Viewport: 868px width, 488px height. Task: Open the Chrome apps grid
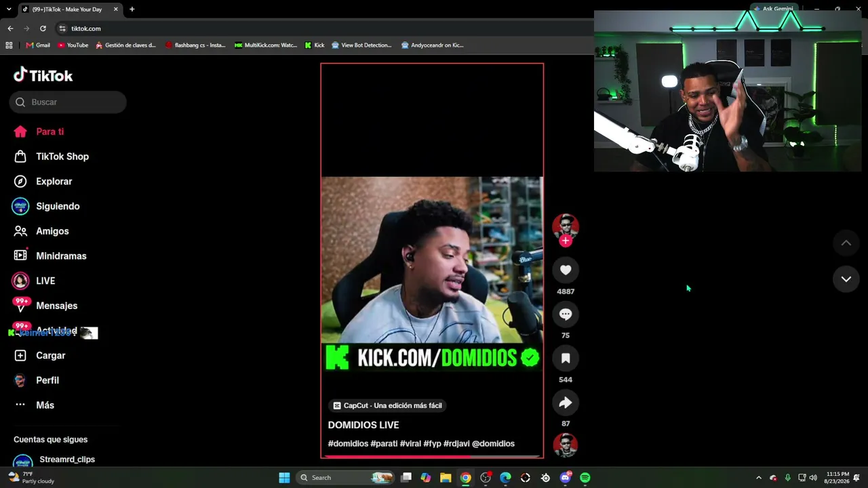point(9,45)
